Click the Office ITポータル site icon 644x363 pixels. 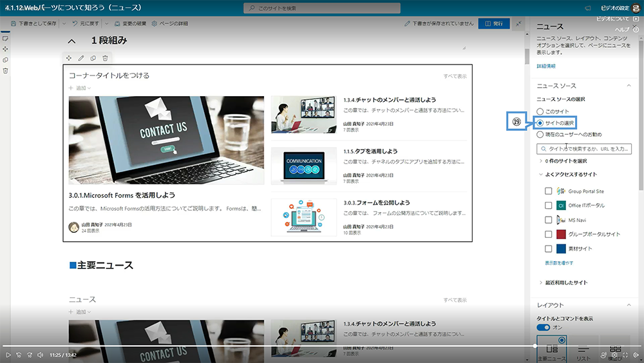coord(561,205)
